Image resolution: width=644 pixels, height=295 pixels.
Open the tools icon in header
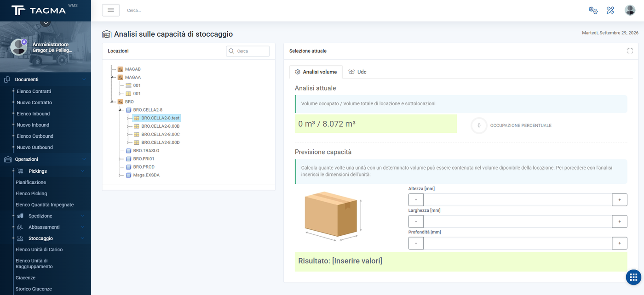coord(610,10)
